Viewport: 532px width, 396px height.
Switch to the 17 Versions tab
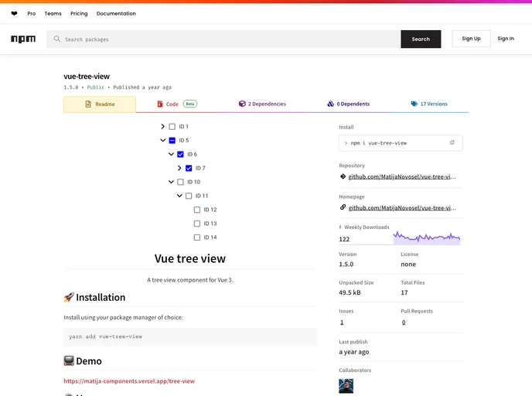click(x=429, y=104)
